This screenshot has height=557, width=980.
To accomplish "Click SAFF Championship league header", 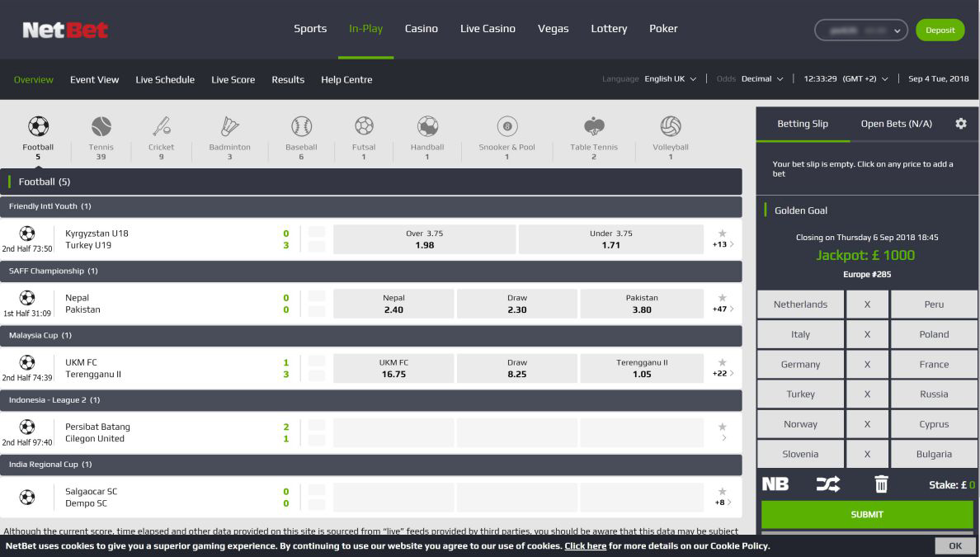I will pyautogui.click(x=371, y=271).
